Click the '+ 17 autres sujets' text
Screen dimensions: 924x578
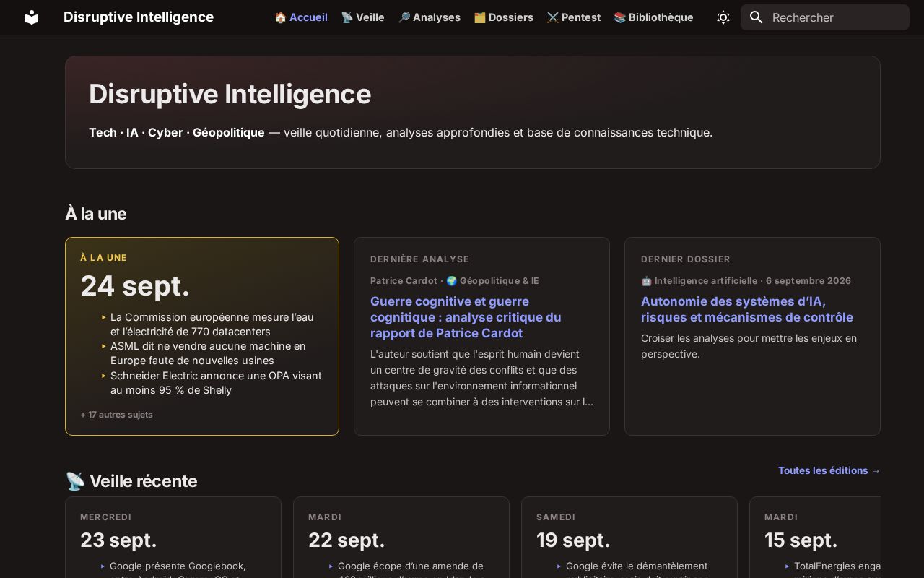click(x=116, y=415)
